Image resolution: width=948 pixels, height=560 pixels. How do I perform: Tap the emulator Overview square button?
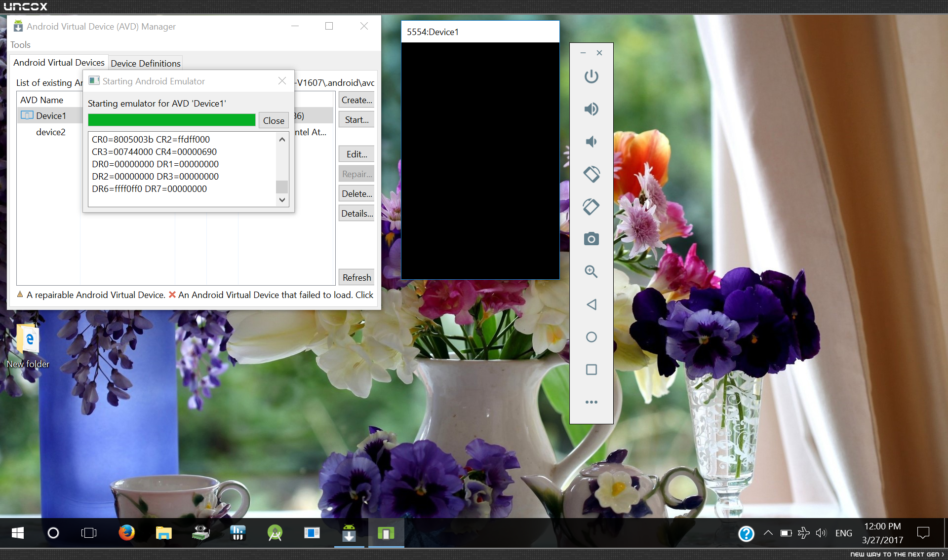click(591, 370)
